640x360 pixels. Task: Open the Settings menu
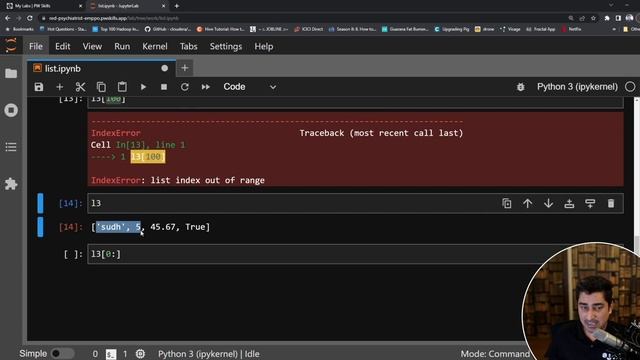click(x=226, y=47)
